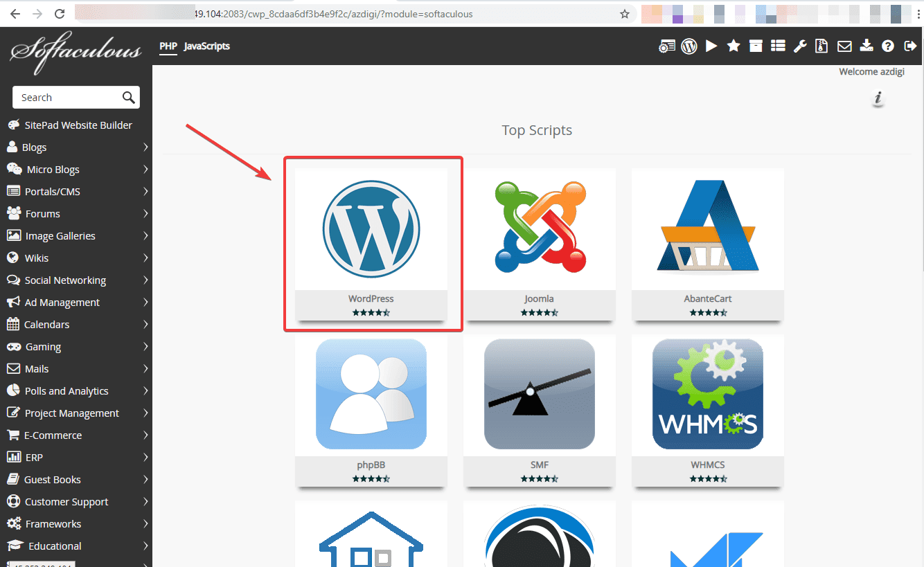Open Softaculous settings via wrench icon

click(801, 46)
